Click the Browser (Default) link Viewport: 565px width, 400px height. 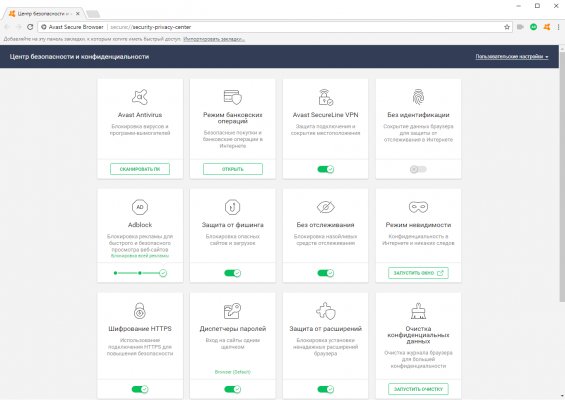[232, 372]
